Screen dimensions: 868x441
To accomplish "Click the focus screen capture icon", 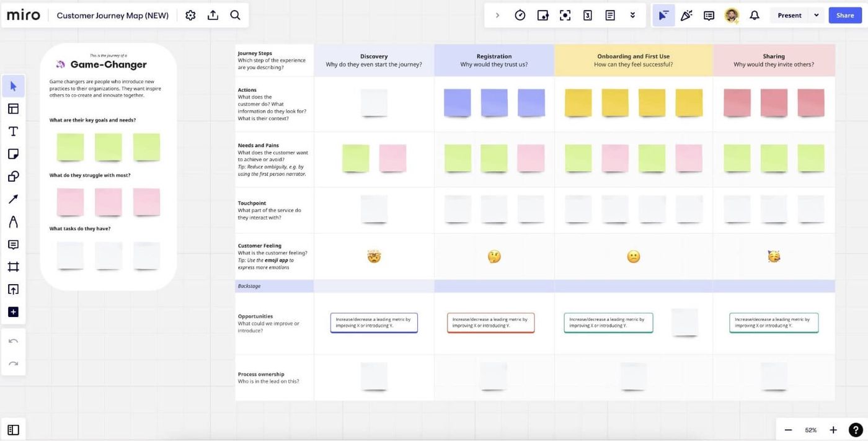I will coord(565,16).
